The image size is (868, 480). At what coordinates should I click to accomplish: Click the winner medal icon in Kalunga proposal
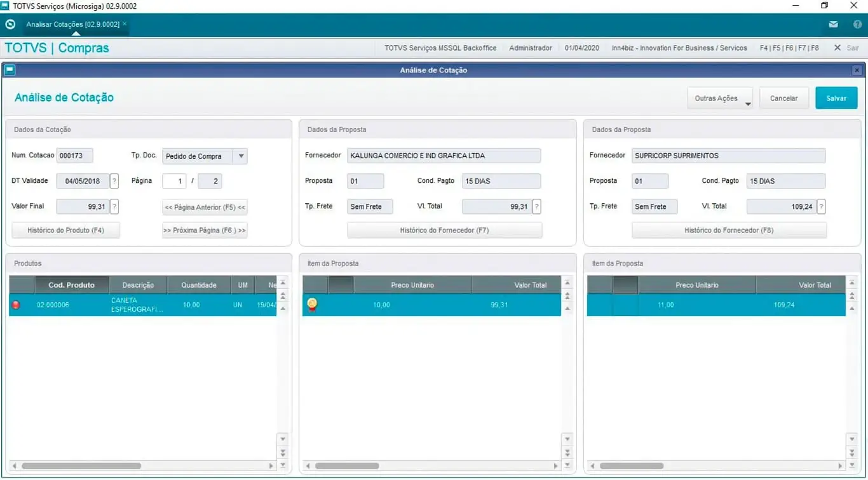(312, 305)
